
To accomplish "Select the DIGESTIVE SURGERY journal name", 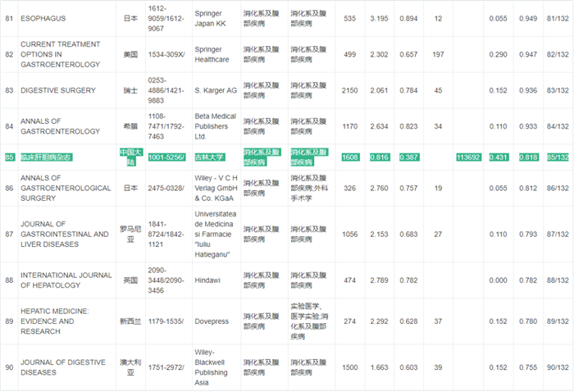I will tap(58, 90).
